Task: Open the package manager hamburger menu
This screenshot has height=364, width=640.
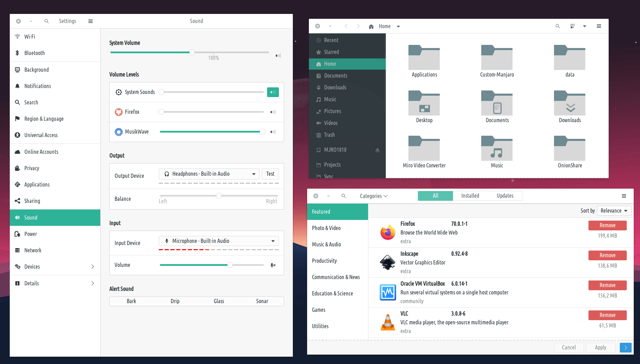Action: (x=624, y=196)
